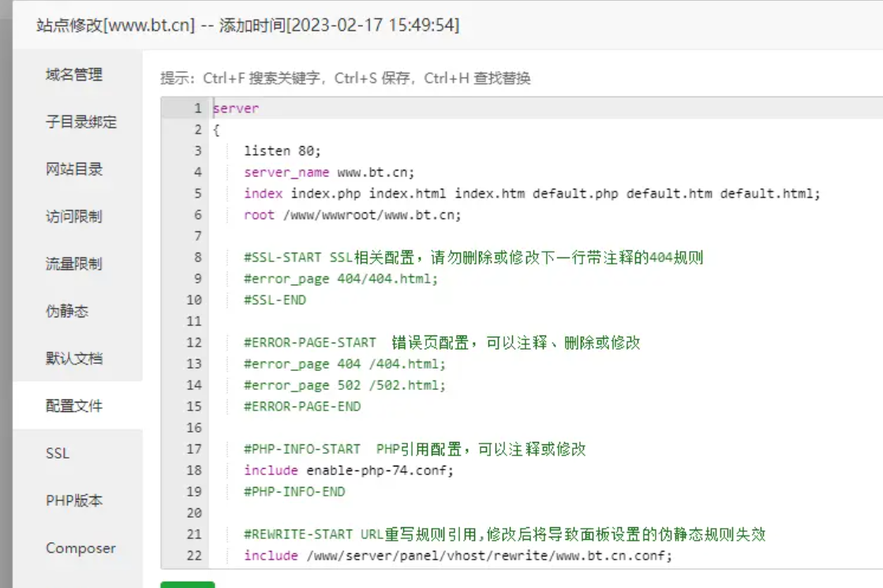Go to the 访问限制 tab

(x=74, y=217)
